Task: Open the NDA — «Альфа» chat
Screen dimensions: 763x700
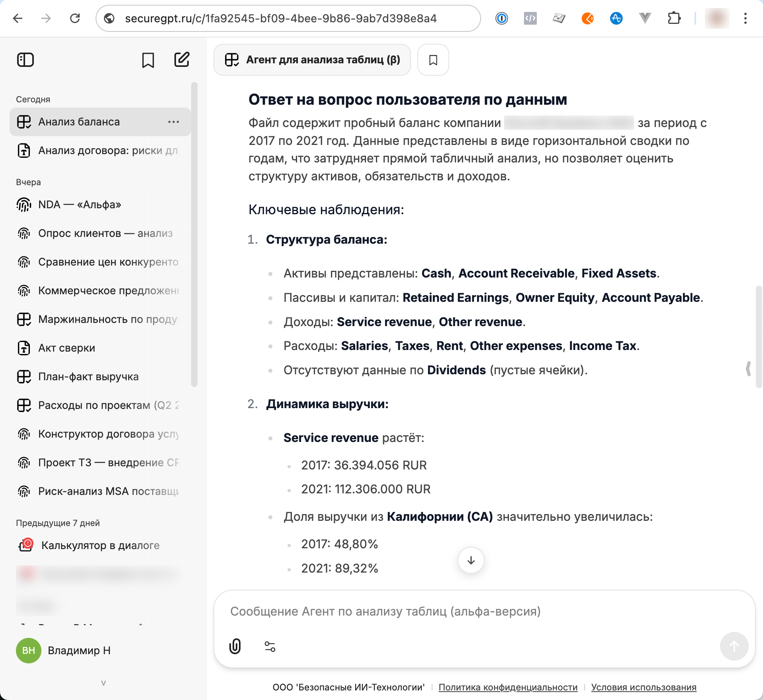Action: point(100,205)
